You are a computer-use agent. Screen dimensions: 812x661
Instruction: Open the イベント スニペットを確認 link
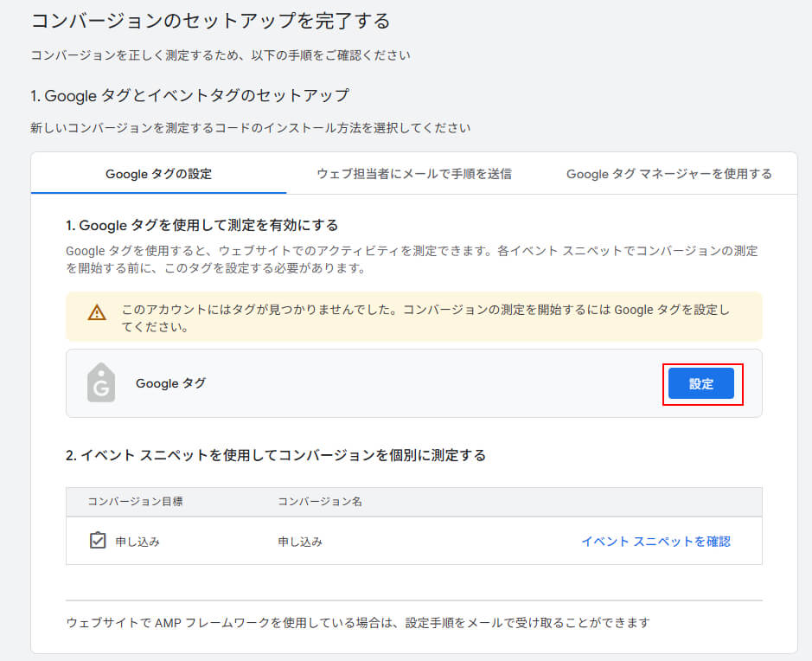coord(655,541)
